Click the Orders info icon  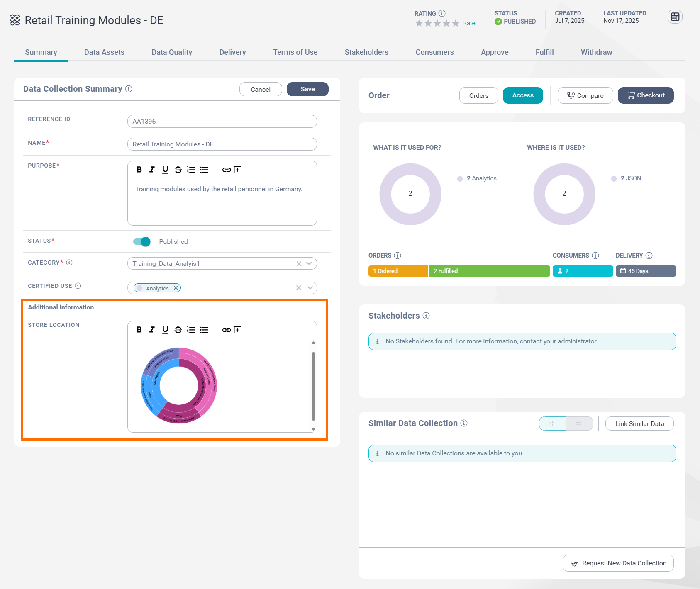398,256
